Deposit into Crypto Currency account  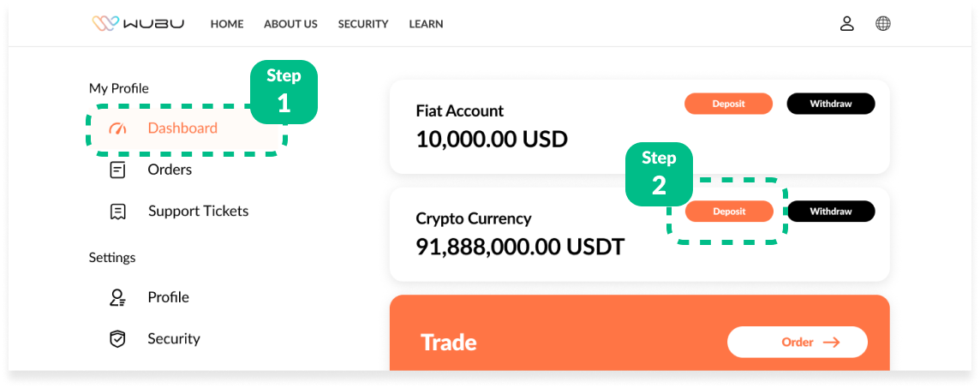[728, 212]
